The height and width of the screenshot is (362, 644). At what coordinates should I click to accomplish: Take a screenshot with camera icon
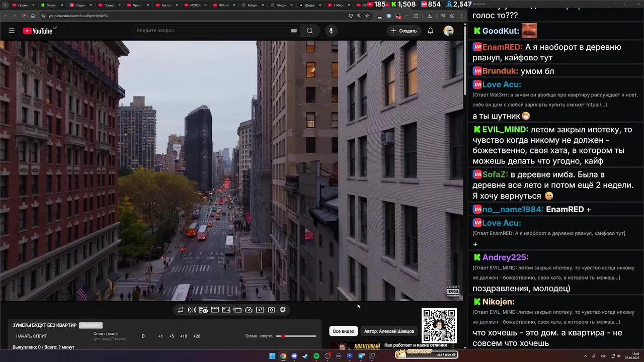click(271, 310)
